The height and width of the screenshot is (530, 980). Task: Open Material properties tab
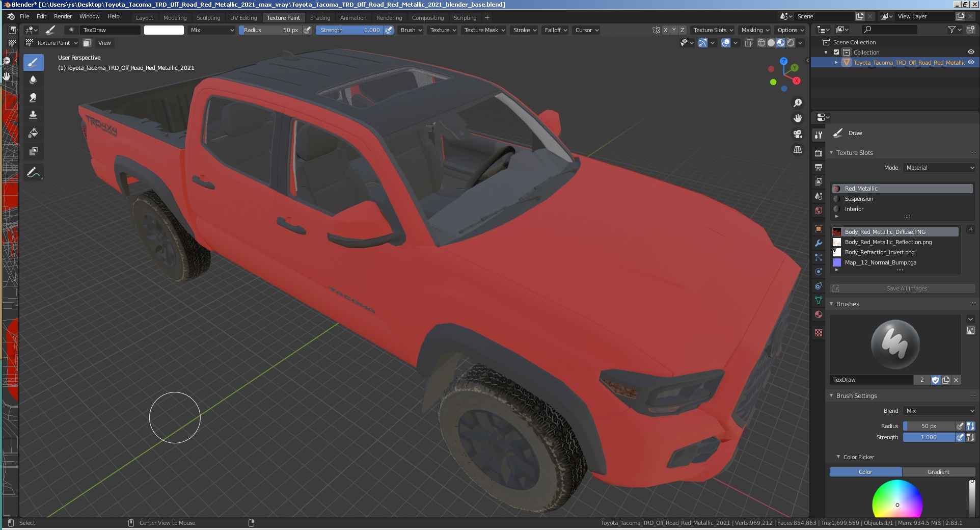[x=819, y=314]
